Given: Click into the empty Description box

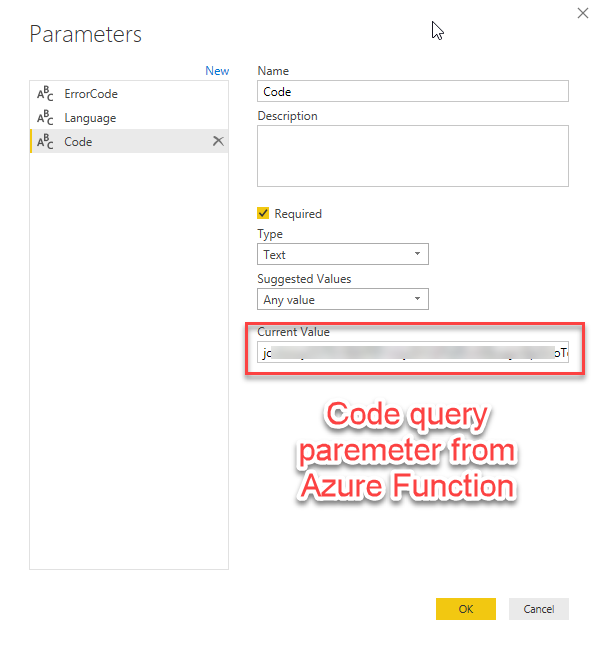Looking at the screenshot, I should coord(413,156).
